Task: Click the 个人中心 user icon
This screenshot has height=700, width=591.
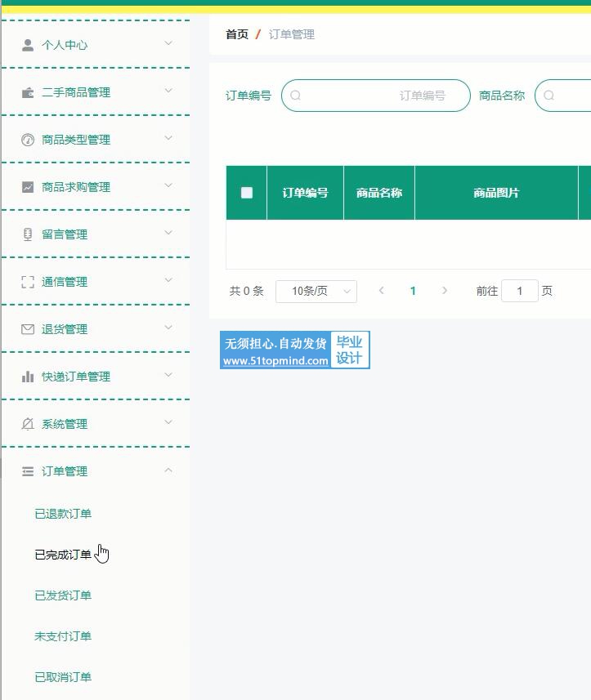Action: tap(28, 45)
